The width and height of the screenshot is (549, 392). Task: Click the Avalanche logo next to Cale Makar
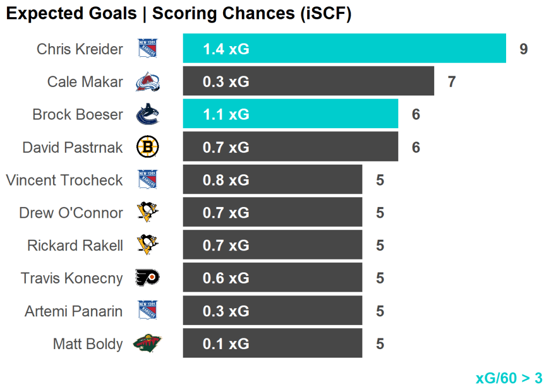point(147,82)
